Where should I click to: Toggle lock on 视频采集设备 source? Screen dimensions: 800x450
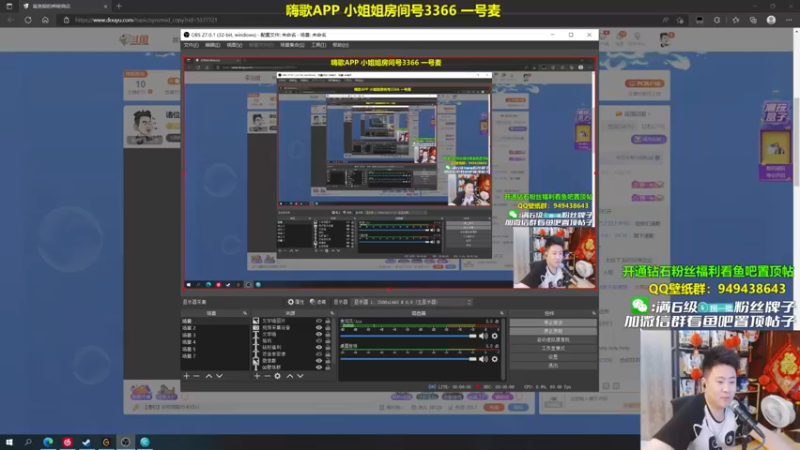tap(328, 328)
